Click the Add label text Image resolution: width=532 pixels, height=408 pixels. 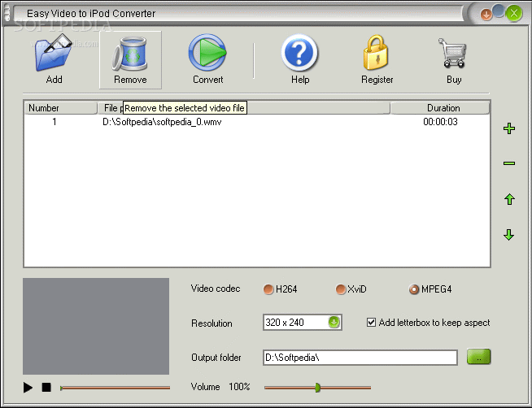(x=54, y=80)
